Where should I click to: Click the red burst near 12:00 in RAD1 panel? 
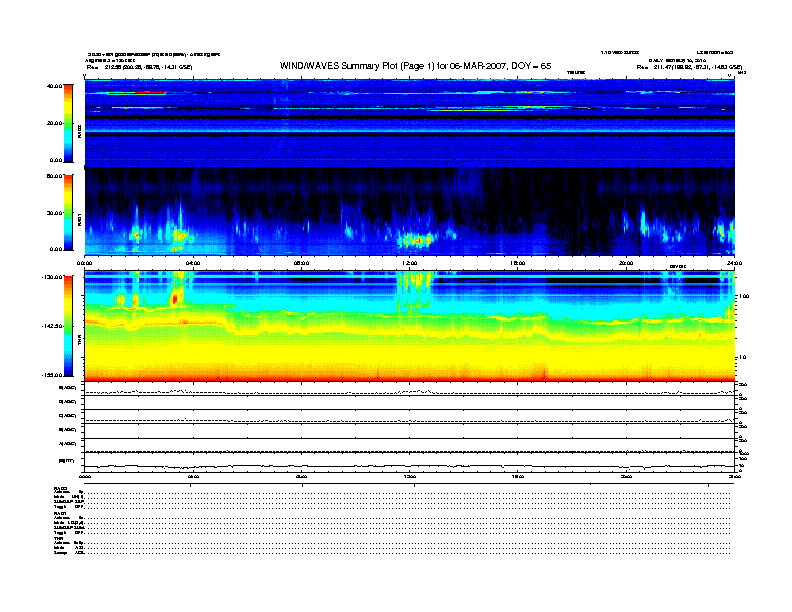click(x=417, y=240)
